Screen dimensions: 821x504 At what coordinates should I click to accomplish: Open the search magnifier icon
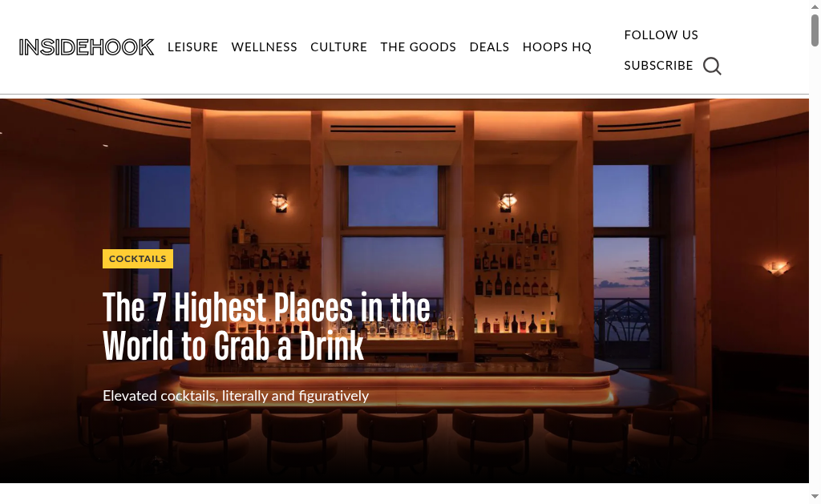click(x=712, y=66)
